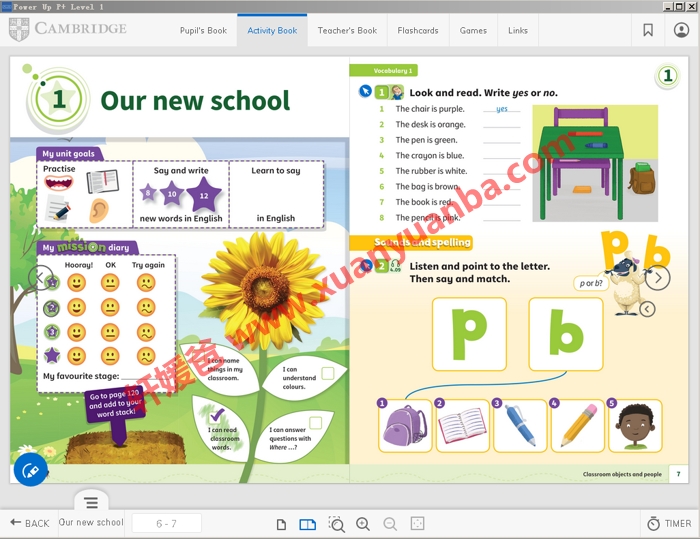Open the bookmark icon in header
Viewport: 700px width, 539px height.
pos(648,30)
